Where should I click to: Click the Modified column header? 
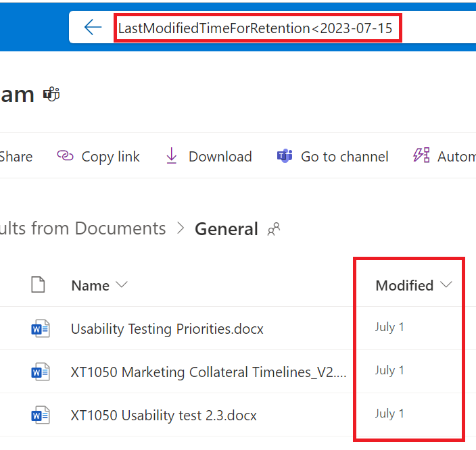(x=404, y=285)
